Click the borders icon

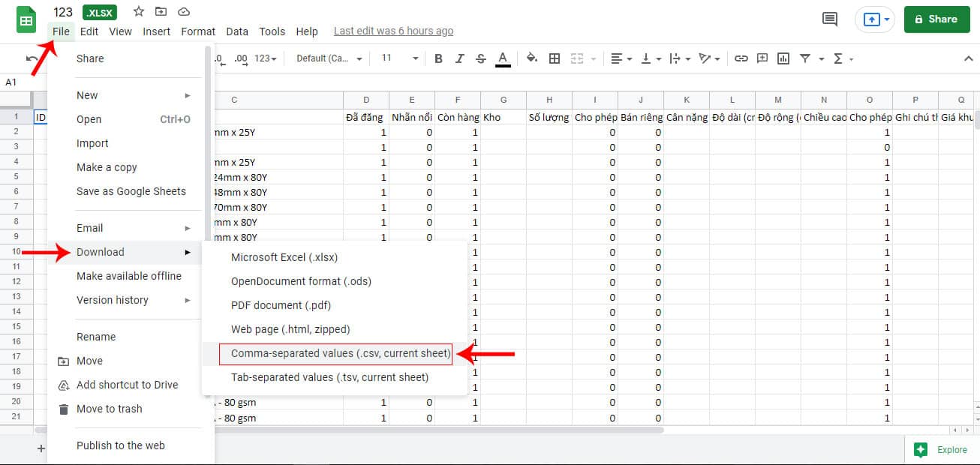[x=555, y=58]
